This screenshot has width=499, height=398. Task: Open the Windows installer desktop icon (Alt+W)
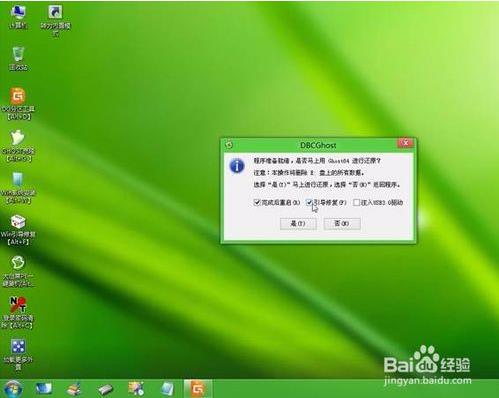(18, 188)
